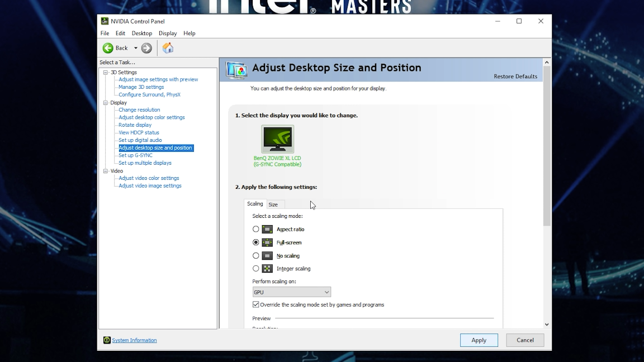Image resolution: width=644 pixels, height=362 pixels.
Task: Open Adjust video color settings
Action: coord(149,178)
